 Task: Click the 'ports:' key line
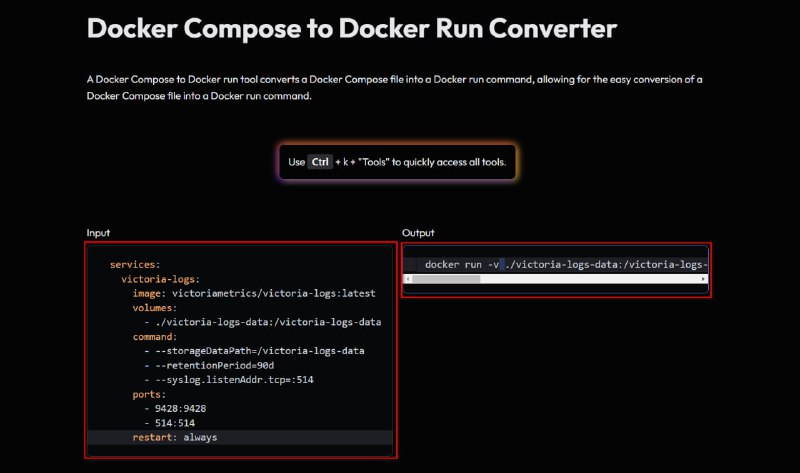[149, 394]
